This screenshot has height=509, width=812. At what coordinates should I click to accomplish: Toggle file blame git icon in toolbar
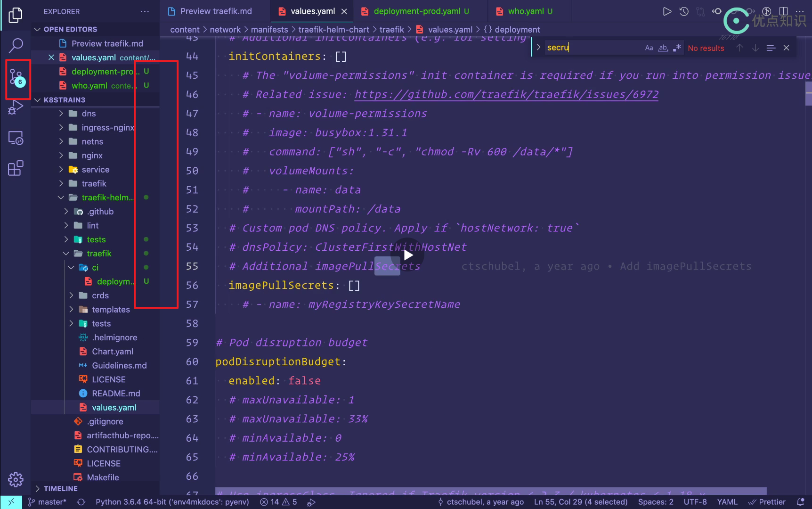pyautogui.click(x=767, y=11)
